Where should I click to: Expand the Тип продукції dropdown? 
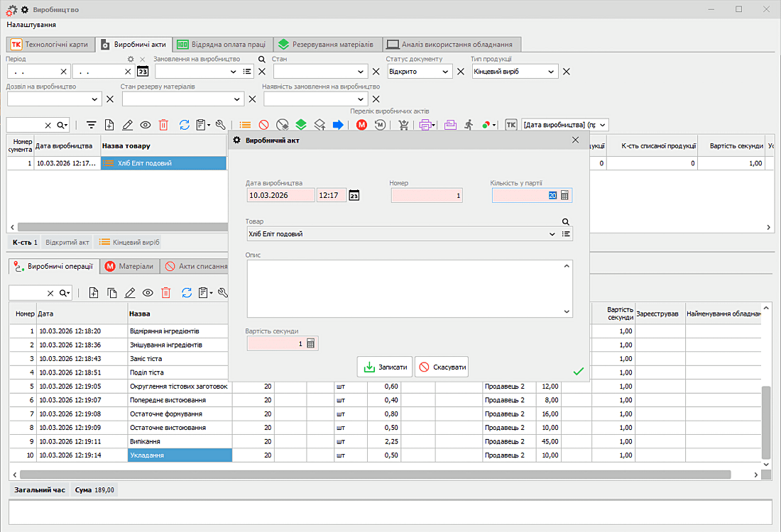click(x=552, y=72)
